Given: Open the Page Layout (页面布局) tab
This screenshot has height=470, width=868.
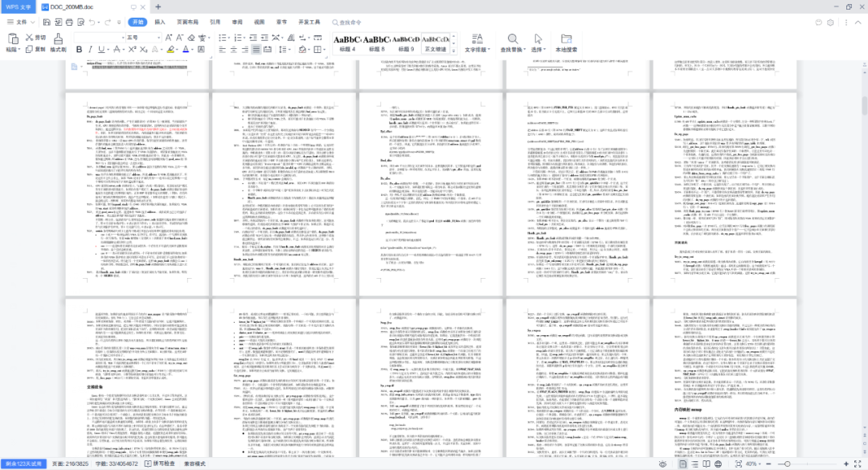Looking at the screenshot, I should (187, 22).
